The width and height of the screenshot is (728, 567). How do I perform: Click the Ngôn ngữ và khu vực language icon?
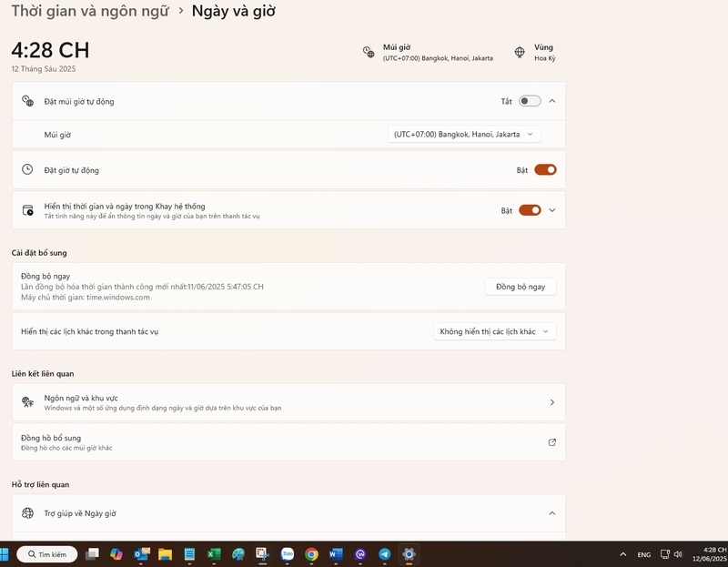click(28, 402)
